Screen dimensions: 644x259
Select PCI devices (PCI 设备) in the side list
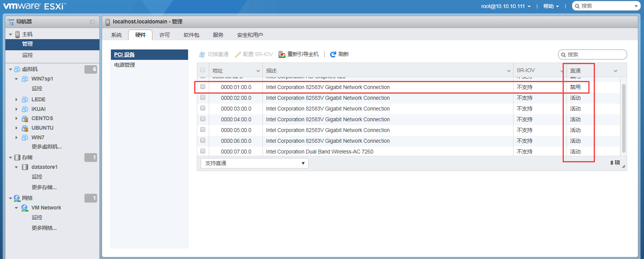click(149, 54)
